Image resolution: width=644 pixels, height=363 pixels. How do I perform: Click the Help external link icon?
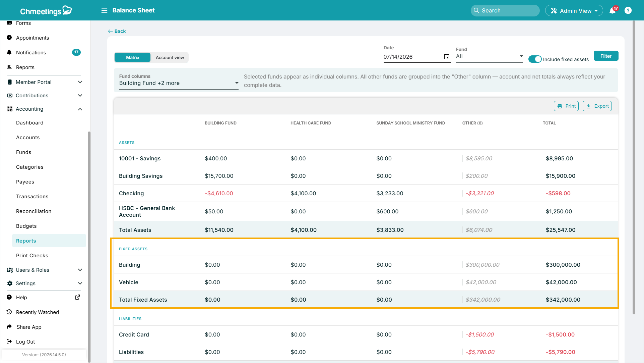[77, 297]
